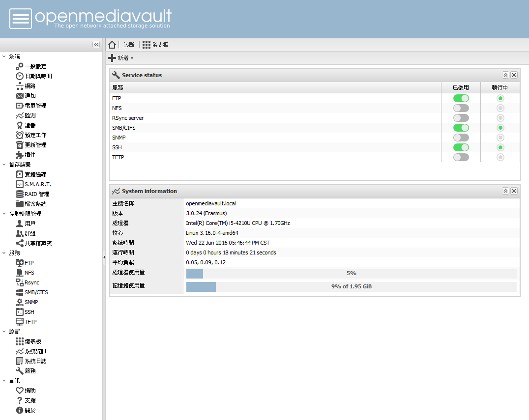Collapse the System information panel
Screen dimensions: 529x420
point(505,191)
